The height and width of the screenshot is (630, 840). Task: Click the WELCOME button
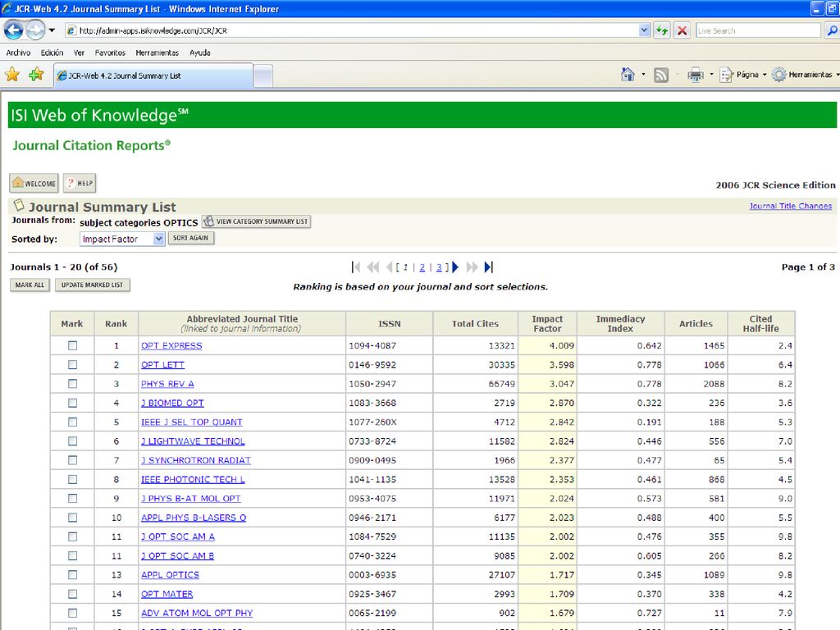click(x=34, y=183)
